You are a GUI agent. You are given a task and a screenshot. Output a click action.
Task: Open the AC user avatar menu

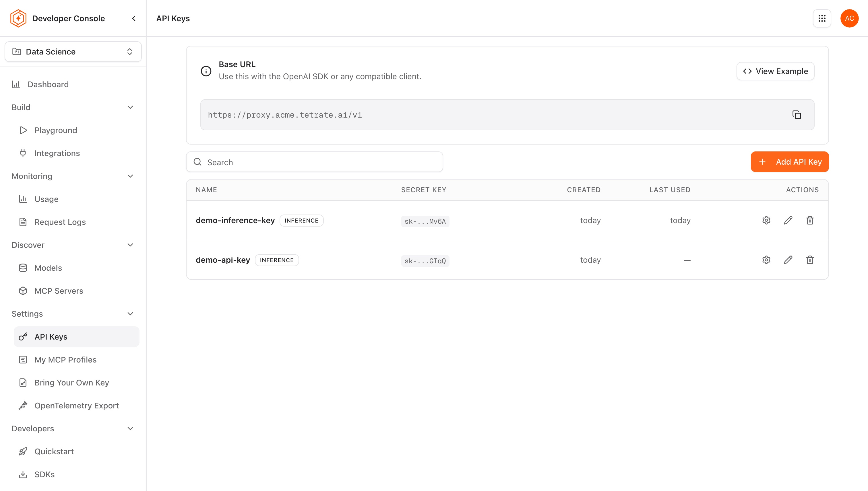pos(849,18)
